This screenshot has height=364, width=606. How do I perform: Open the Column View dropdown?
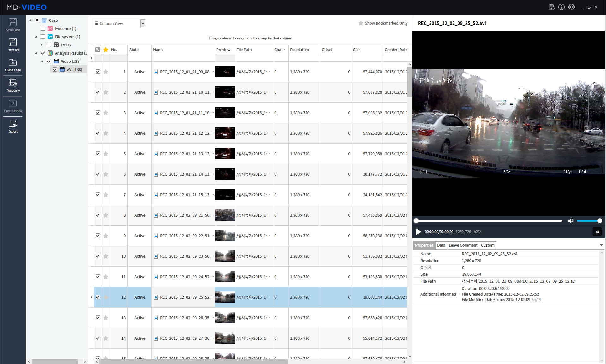point(143,23)
